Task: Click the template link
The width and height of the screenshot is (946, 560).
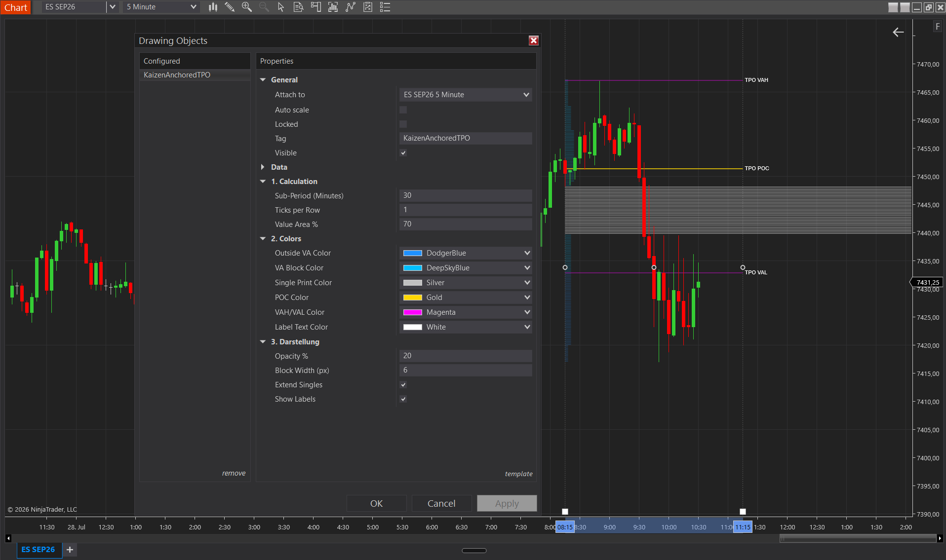Action: tap(518, 474)
